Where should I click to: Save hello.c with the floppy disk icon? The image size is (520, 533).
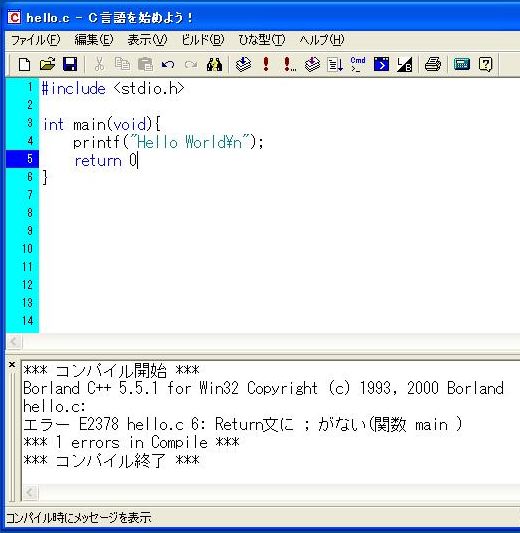coord(70,64)
